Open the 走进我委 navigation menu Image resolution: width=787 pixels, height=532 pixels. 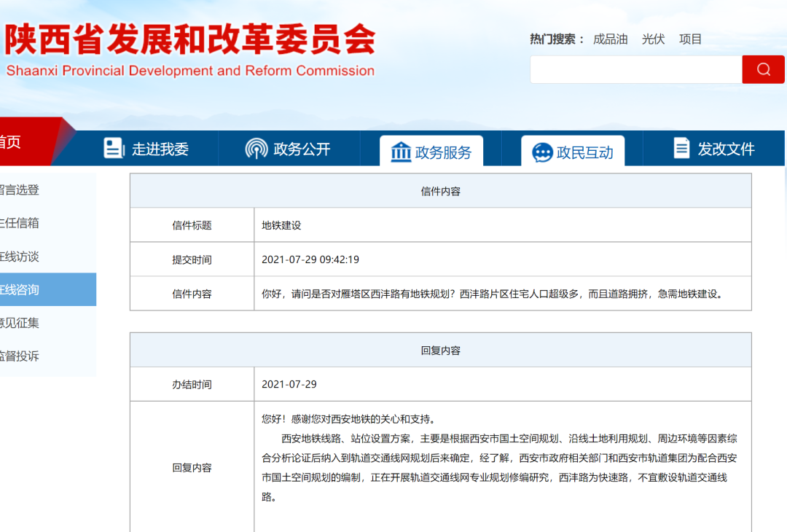[160, 149]
